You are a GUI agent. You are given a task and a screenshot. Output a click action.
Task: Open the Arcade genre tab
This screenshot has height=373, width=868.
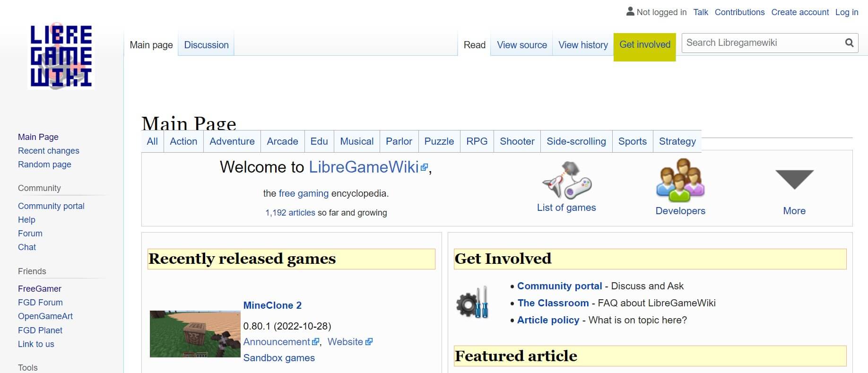[x=282, y=141]
